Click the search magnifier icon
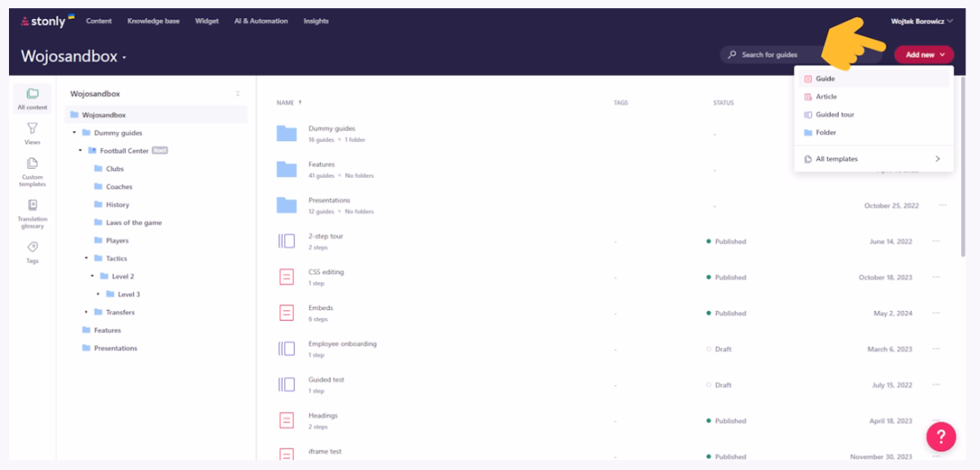This screenshot has width=980, height=470. coord(733,55)
